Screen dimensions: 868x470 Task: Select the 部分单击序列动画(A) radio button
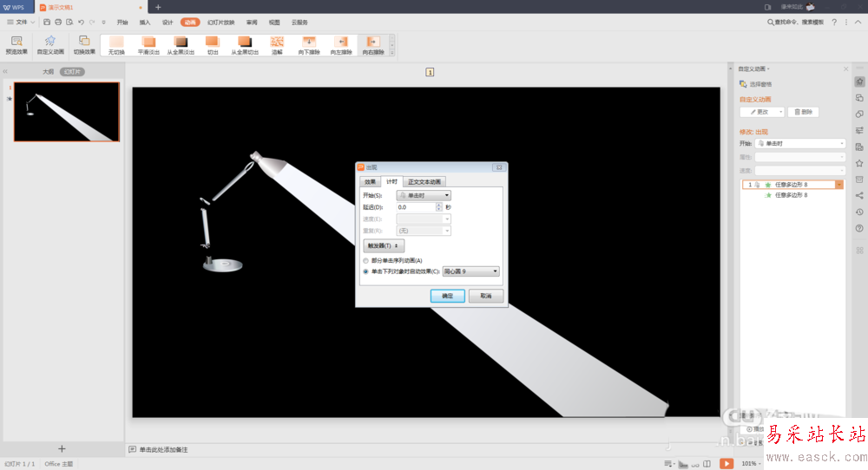tap(366, 260)
